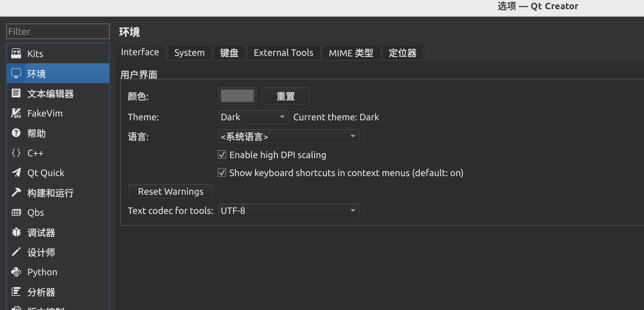Select the 文本编辑器 label in category list
The image size is (644, 310).
(x=51, y=94)
